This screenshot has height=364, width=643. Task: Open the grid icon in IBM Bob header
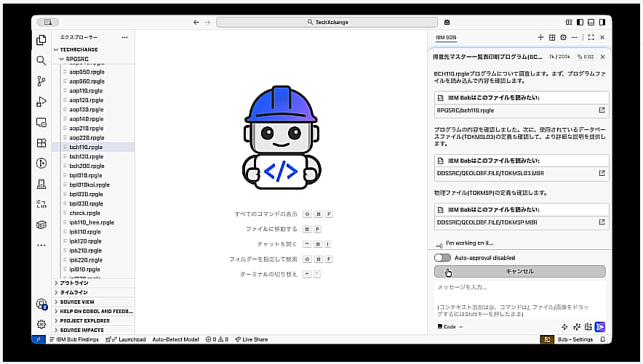click(x=552, y=37)
